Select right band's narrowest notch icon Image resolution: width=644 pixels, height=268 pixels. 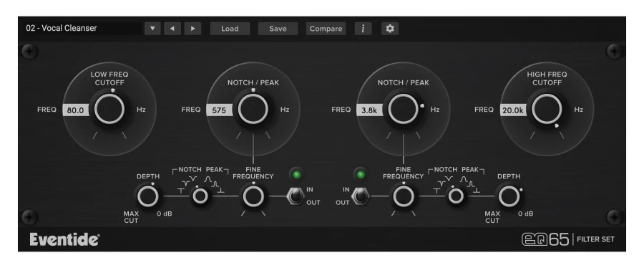pos(436,191)
